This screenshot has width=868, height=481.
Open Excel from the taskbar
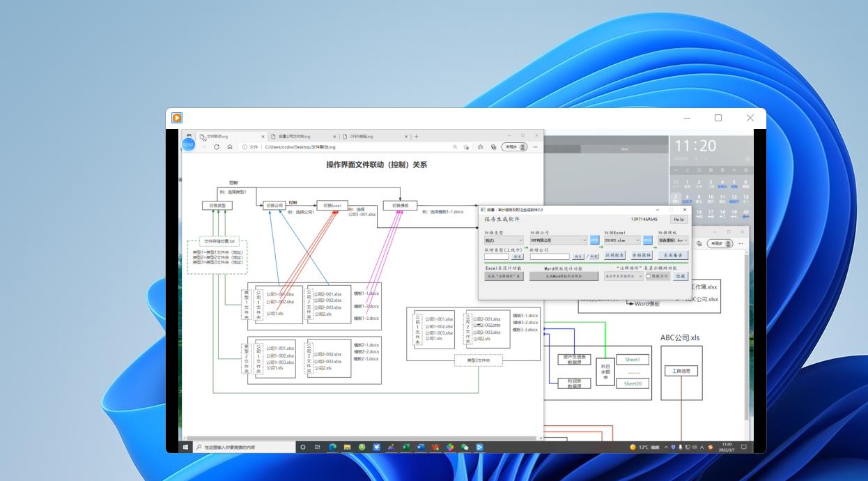pos(405,447)
